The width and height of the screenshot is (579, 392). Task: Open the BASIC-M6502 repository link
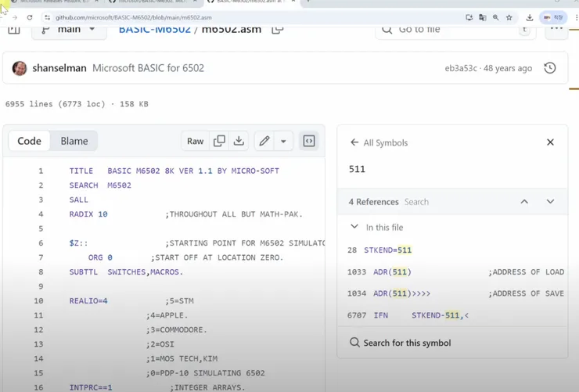[x=155, y=30]
